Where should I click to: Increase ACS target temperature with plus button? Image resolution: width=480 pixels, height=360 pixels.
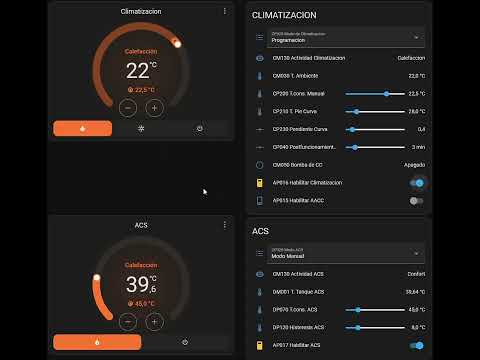coord(154,322)
